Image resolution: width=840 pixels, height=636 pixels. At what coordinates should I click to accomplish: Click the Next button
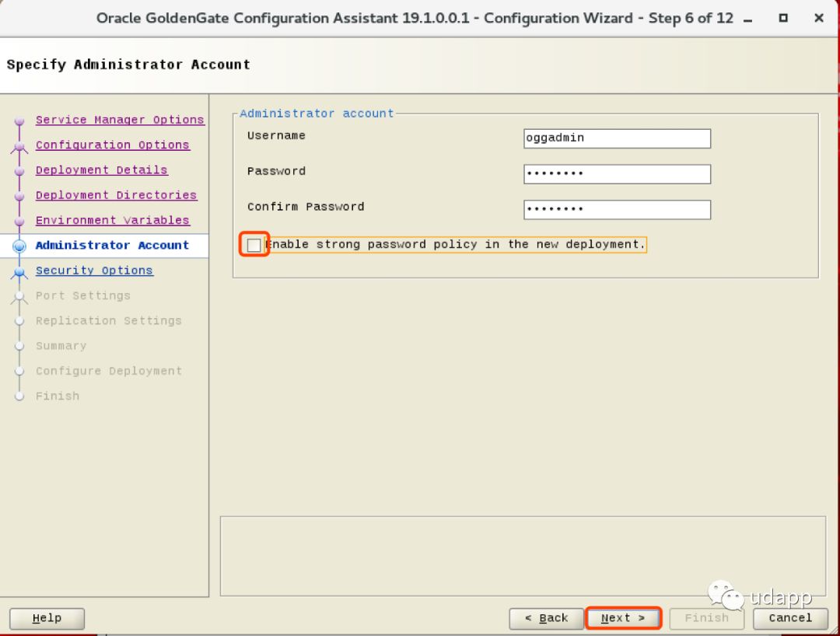tap(624, 618)
